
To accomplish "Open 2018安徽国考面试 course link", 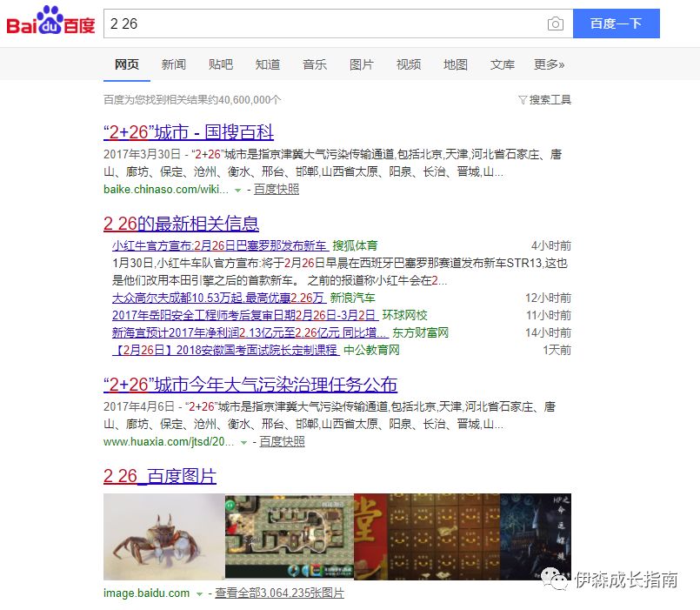I will tap(226, 350).
